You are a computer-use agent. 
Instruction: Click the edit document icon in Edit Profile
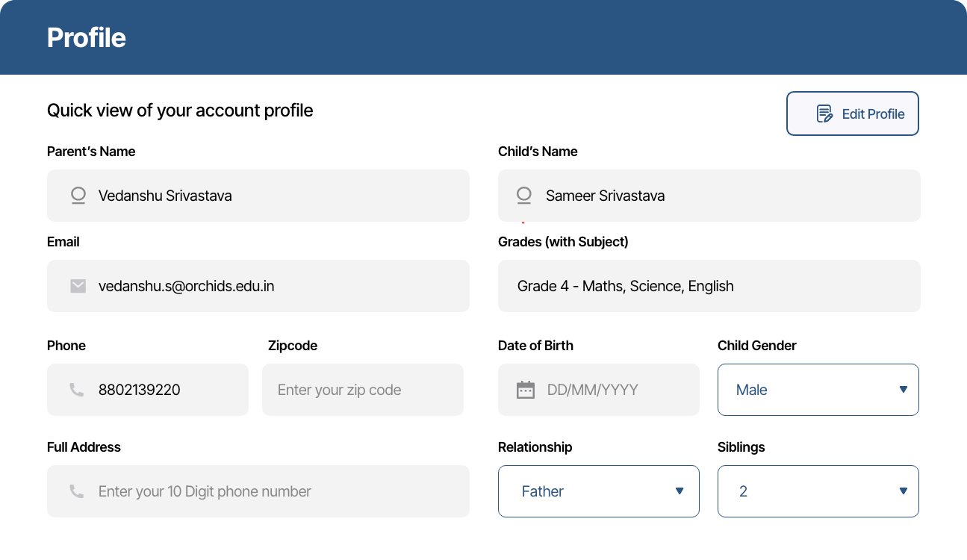824,113
